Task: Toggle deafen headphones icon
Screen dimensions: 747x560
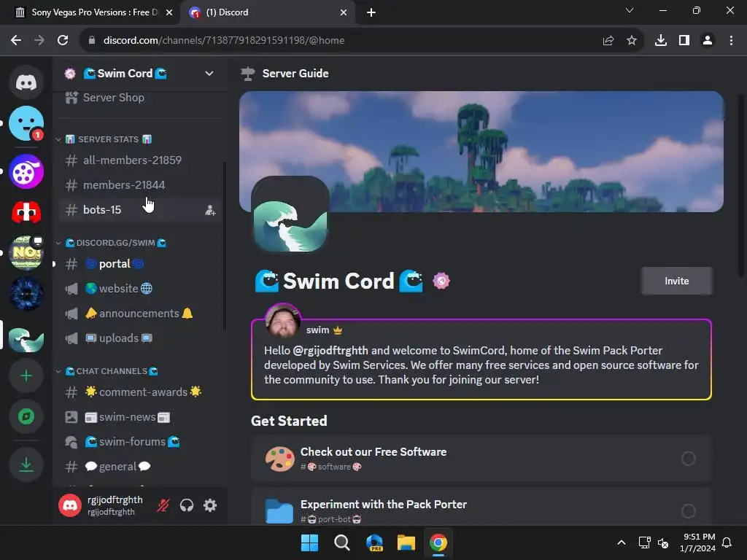Action: click(x=187, y=505)
